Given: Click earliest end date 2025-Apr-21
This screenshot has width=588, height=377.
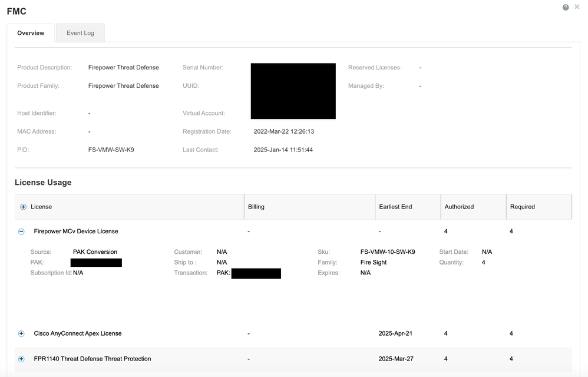Looking at the screenshot, I should (395, 333).
